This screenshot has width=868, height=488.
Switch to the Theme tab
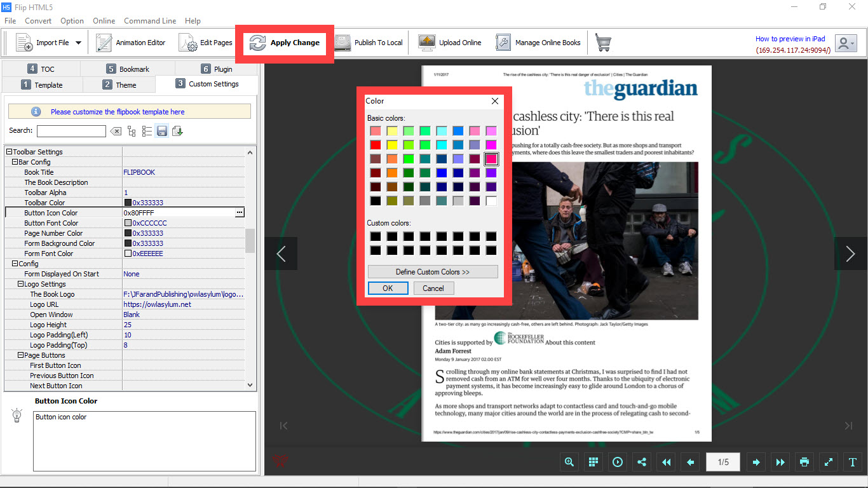[119, 85]
